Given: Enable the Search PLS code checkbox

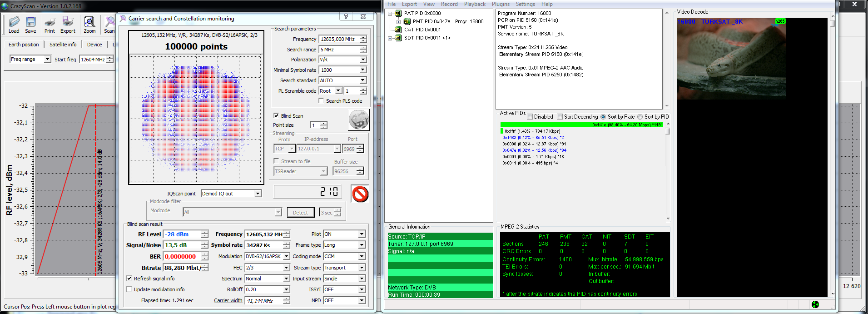Looking at the screenshot, I should (322, 101).
